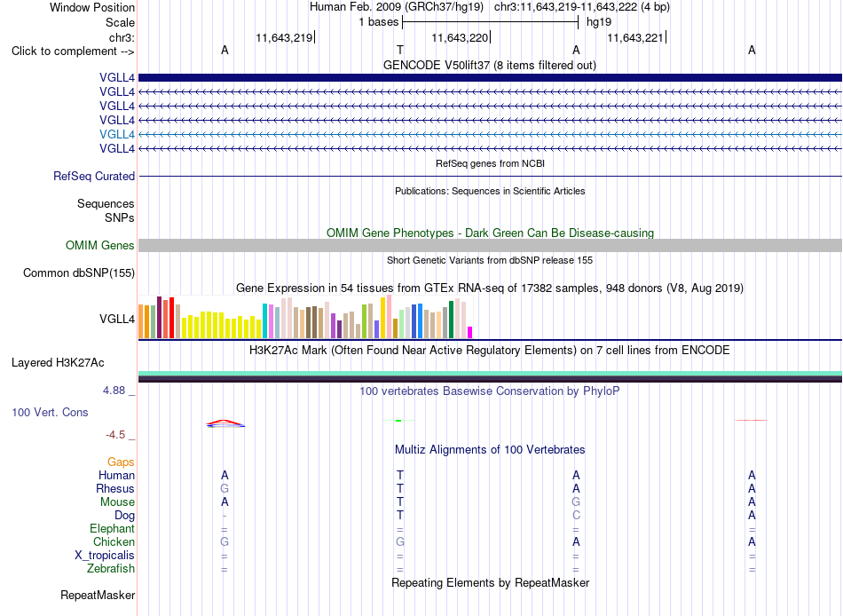Screen dimensions: 843x616
Task: Click the red-blue conservation peak
Action: pyautogui.click(x=225, y=423)
